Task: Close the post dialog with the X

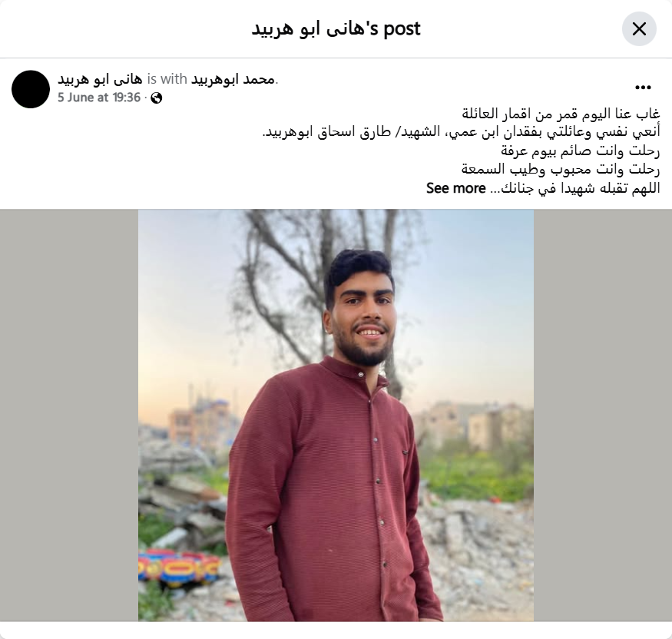Action: (x=639, y=28)
